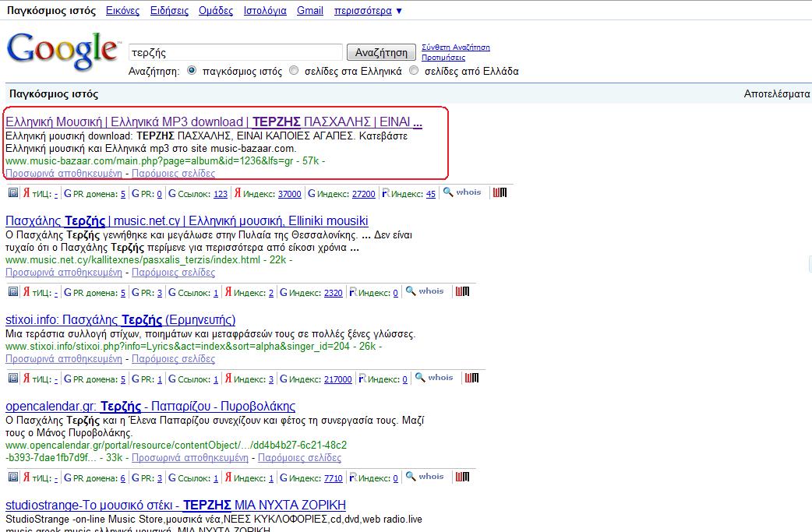Click the Yandex тИЦ icon under the opencalendar.gr result
The image size is (812, 532).
(26, 477)
